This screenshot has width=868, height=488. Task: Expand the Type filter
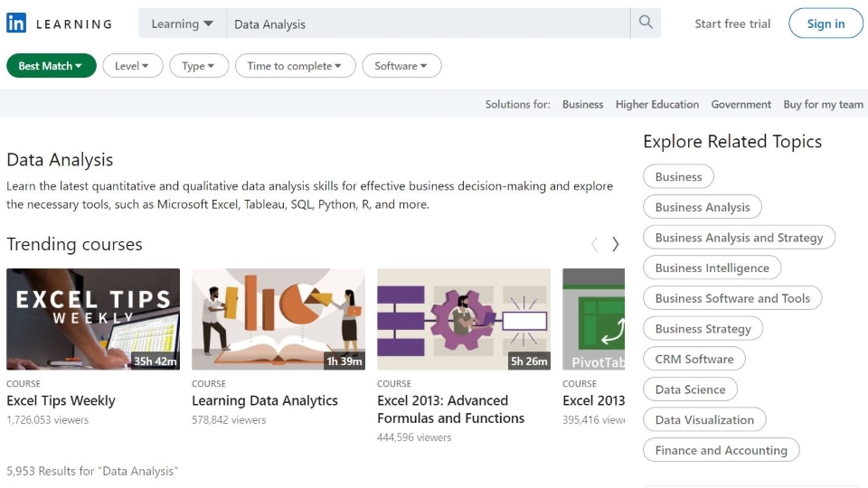pos(199,66)
